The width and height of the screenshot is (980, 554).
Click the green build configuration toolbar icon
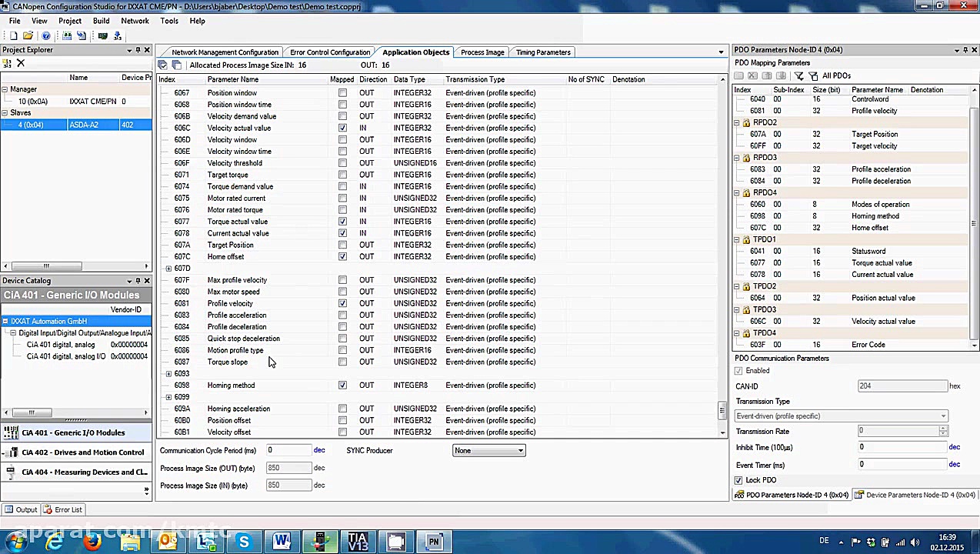pyautogui.click(x=67, y=35)
